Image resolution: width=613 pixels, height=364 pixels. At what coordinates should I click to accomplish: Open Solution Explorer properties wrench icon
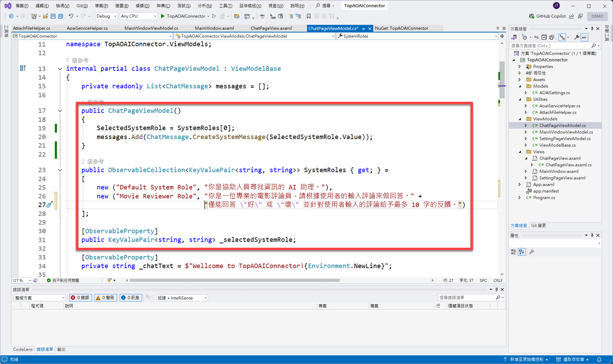[576, 37]
